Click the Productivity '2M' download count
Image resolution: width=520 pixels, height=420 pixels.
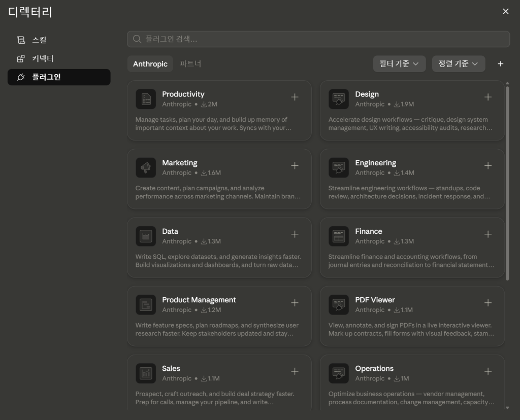pyautogui.click(x=209, y=104)
